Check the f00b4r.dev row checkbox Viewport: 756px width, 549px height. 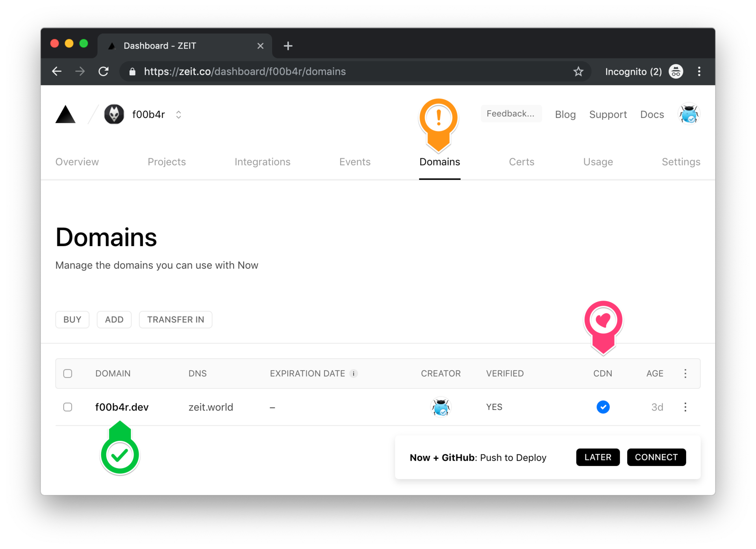pos(68,407)
